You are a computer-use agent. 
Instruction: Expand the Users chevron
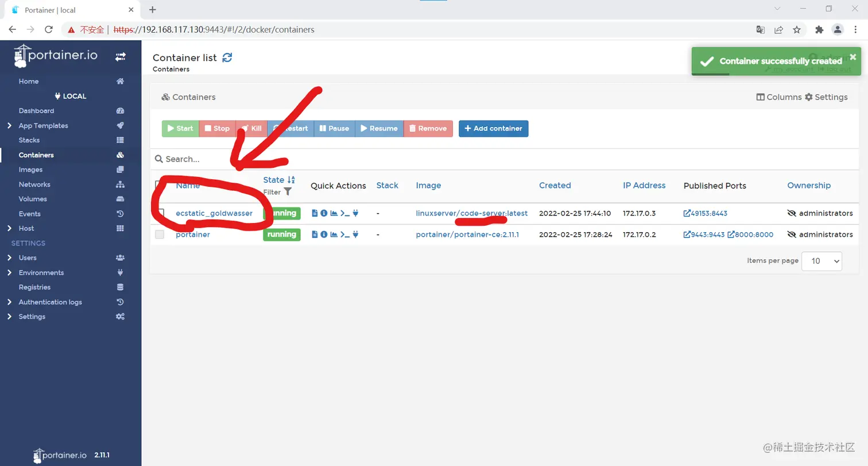pos(9,258)
